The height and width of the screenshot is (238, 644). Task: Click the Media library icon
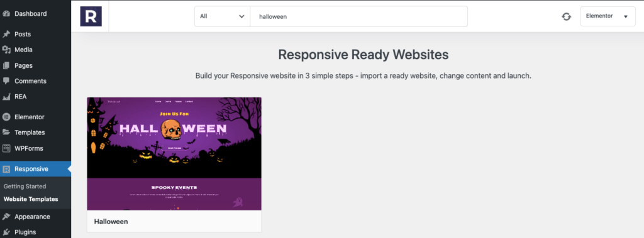click(x=6, y=50)
